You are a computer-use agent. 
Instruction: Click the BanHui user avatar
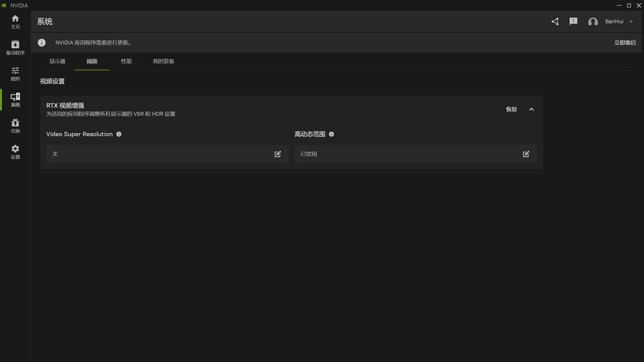[x=593, y=22]
